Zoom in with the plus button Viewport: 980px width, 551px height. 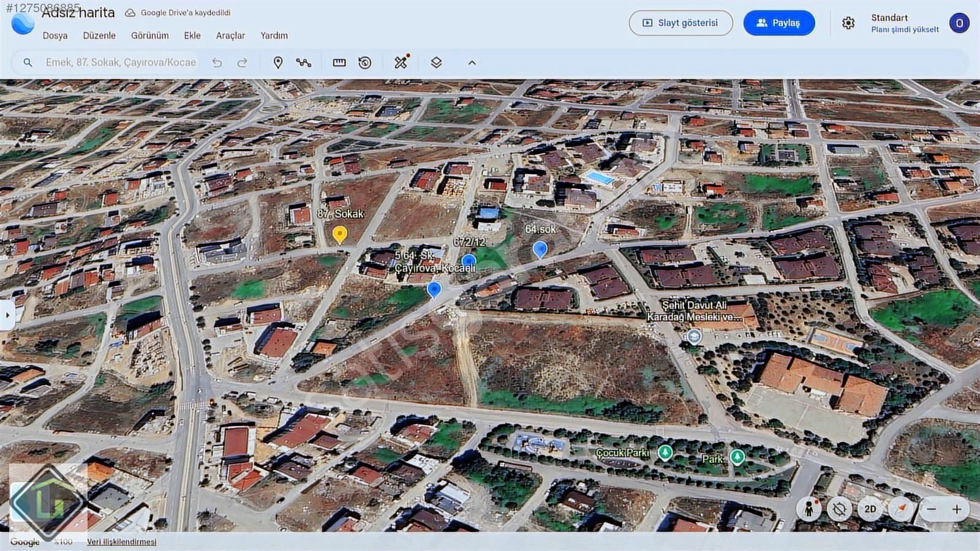pyautogui.click(x=957, y=509)
